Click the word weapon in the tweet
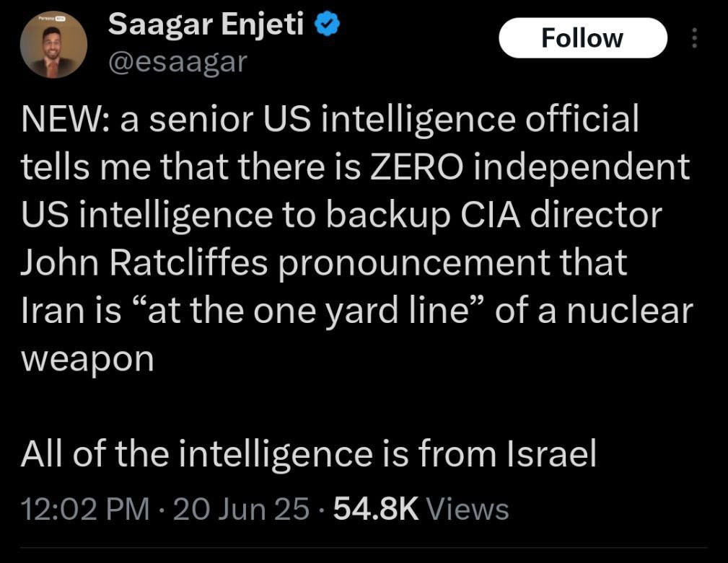Image resolution: width=728 pixels, height=563 pixels. [87, 358]
